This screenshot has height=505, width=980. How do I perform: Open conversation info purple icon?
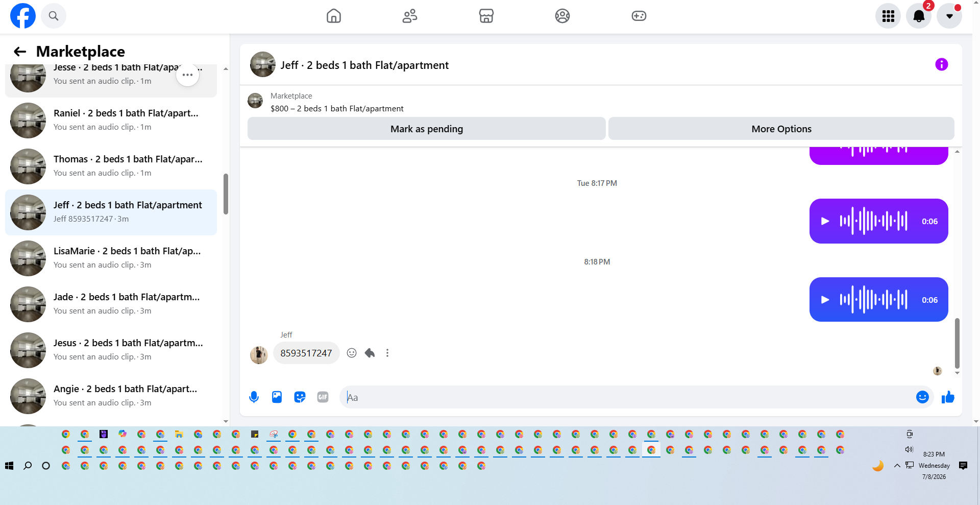click(942, 64)
